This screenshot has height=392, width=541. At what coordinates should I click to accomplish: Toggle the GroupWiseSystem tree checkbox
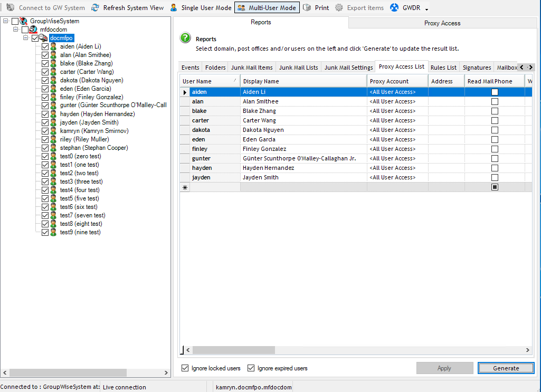[15, 22]
